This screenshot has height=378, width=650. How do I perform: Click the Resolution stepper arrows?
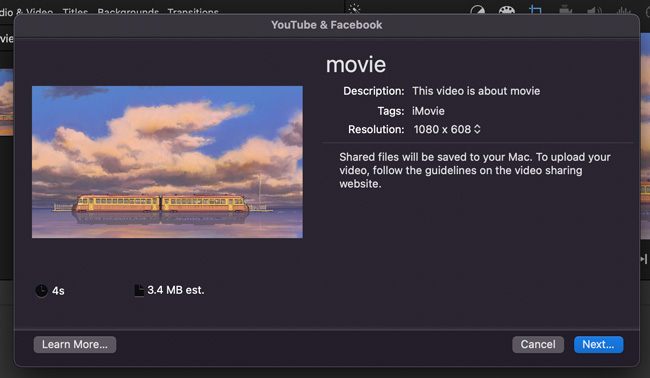[477, 129]
